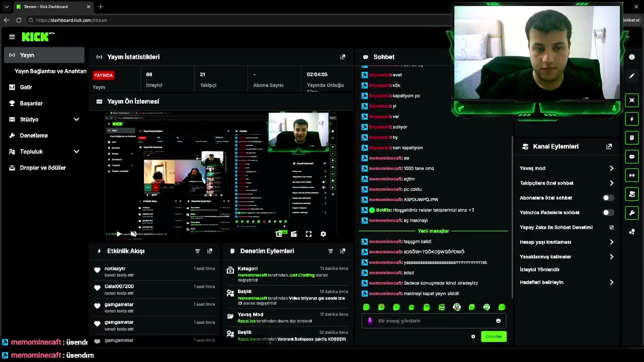Reload the page in Chrome
The width and height of the screenshot is (644, 362).
[19, 20]
